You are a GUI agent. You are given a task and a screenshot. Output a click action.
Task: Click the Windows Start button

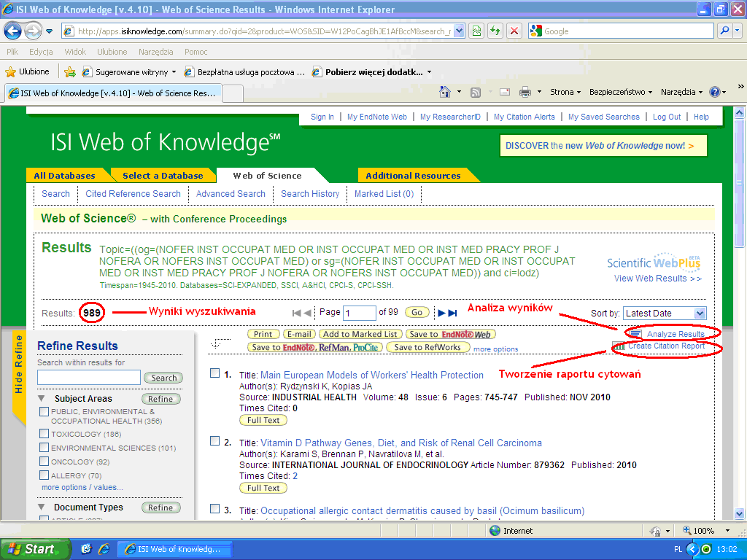pos(35,549)
